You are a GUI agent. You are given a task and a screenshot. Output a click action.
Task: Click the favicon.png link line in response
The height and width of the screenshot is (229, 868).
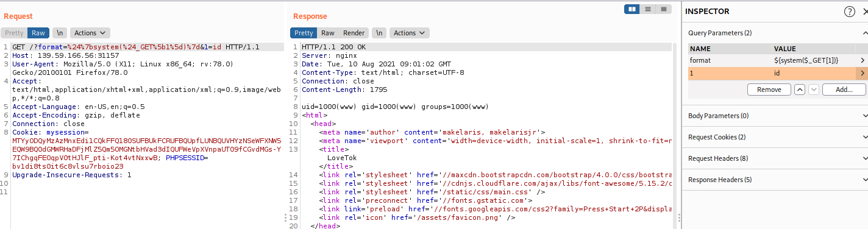pyautogui.click(x=418, y=217)
